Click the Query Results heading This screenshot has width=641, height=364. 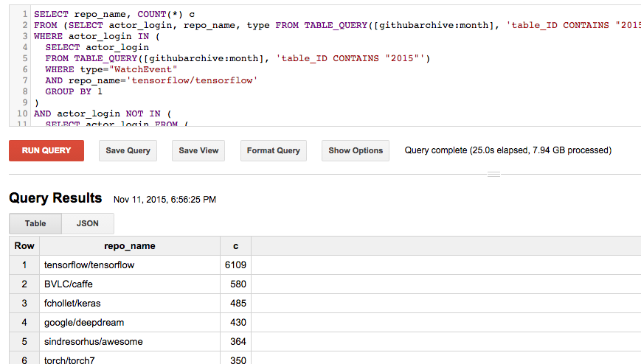click(55, 198)
